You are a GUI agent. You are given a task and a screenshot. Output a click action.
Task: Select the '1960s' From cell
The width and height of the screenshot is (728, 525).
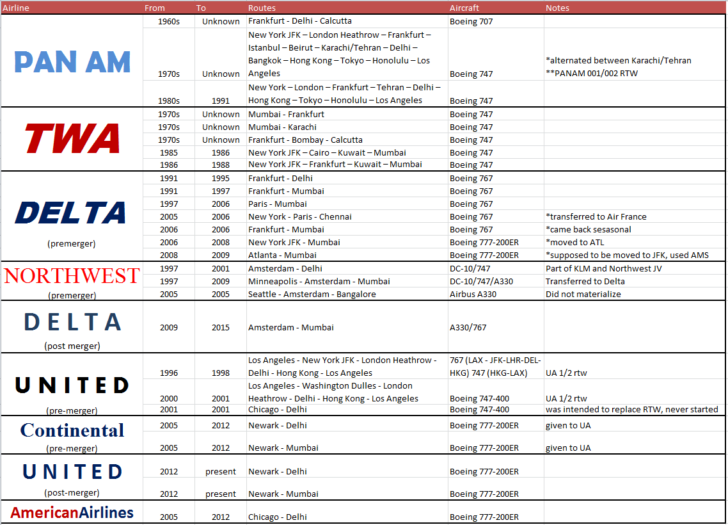169,21
